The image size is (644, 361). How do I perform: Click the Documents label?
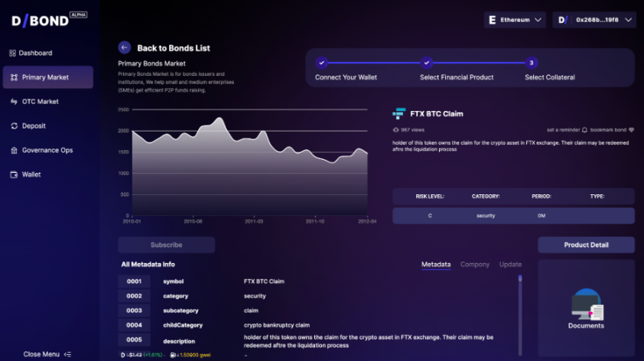pyautogui.click(x=586, y=326)
